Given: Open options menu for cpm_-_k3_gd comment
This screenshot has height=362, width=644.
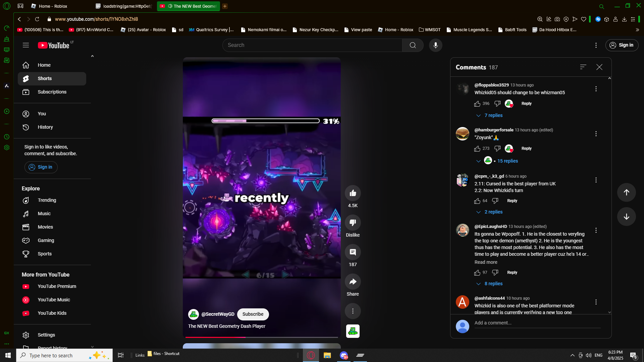Looking at the screenshot, I should pos(596,180).
